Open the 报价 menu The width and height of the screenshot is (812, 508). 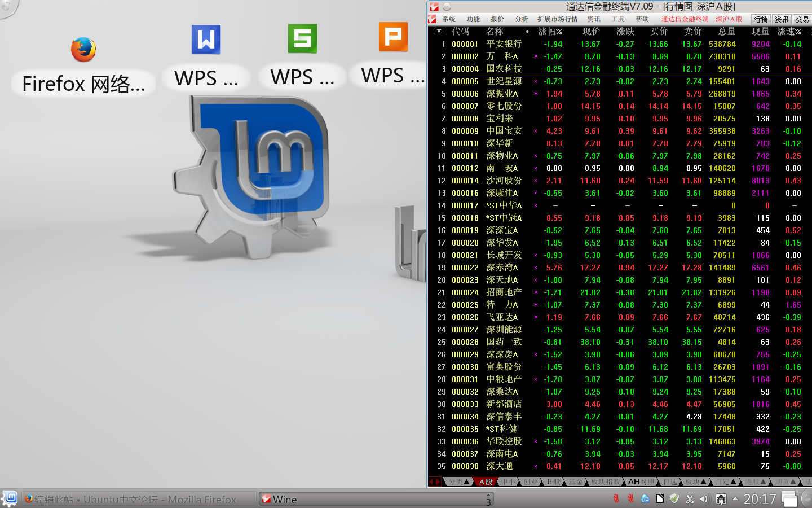(x=497, y=19)
